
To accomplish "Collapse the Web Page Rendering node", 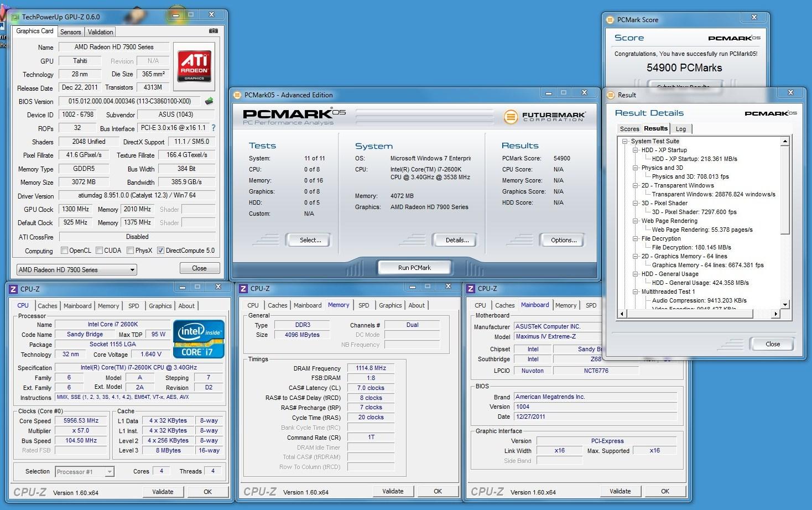I will [636, 221].
